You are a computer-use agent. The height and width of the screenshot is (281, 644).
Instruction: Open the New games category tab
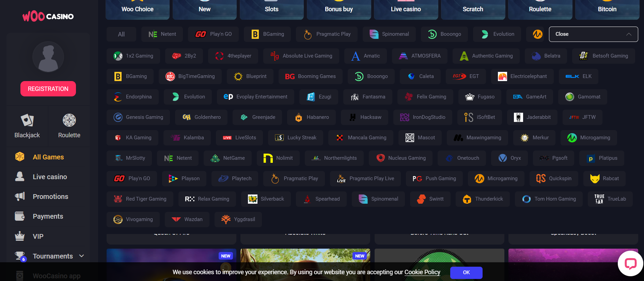point(205,9)
